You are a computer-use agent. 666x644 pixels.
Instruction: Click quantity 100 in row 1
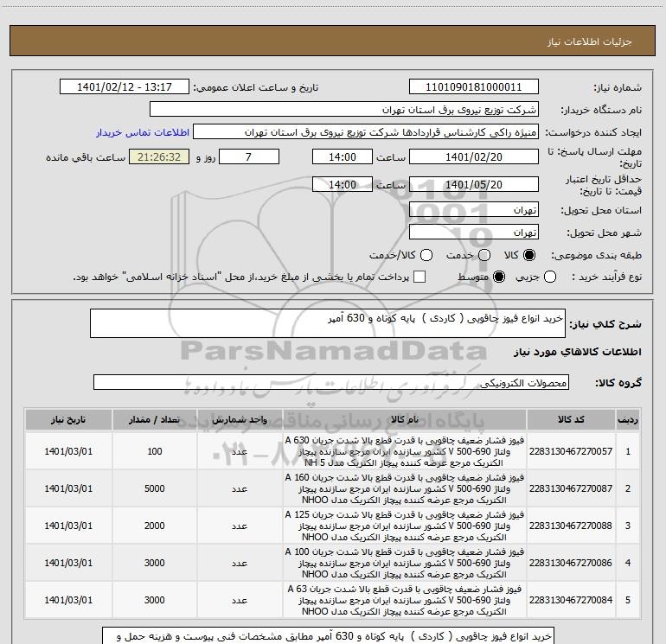[x=155, y=451]
